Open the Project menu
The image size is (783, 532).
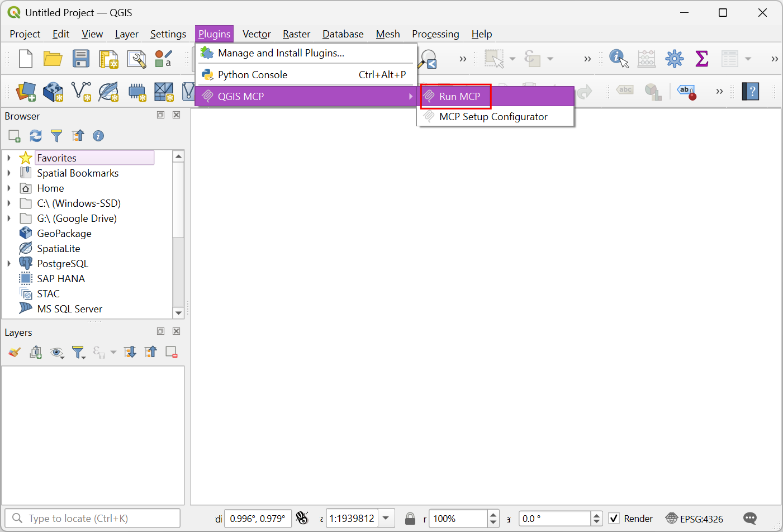click(25, 34)
